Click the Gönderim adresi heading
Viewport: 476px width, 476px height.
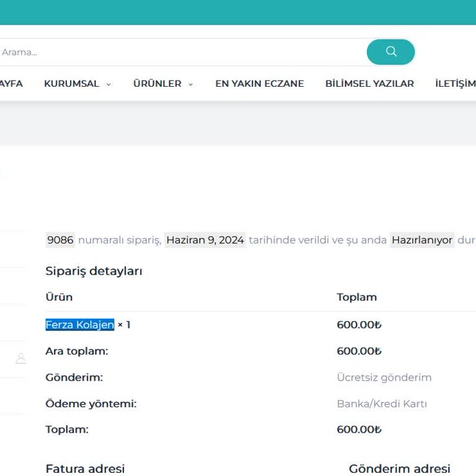pos(399,469)
